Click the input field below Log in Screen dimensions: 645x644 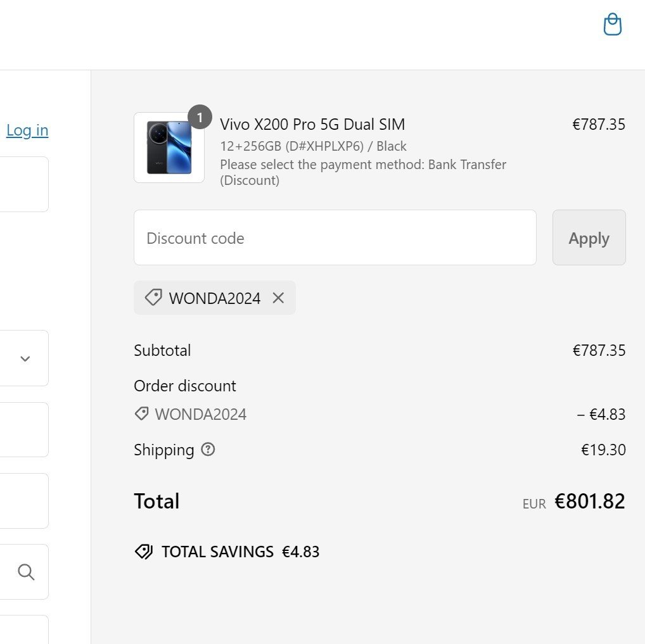(23, 184)
